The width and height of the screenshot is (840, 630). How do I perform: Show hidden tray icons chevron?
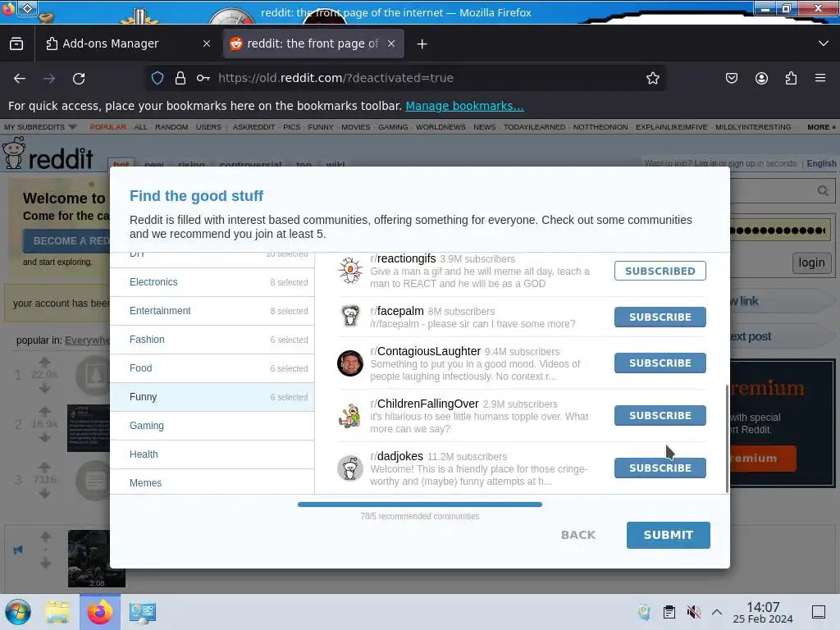click(x=717, y=612)
